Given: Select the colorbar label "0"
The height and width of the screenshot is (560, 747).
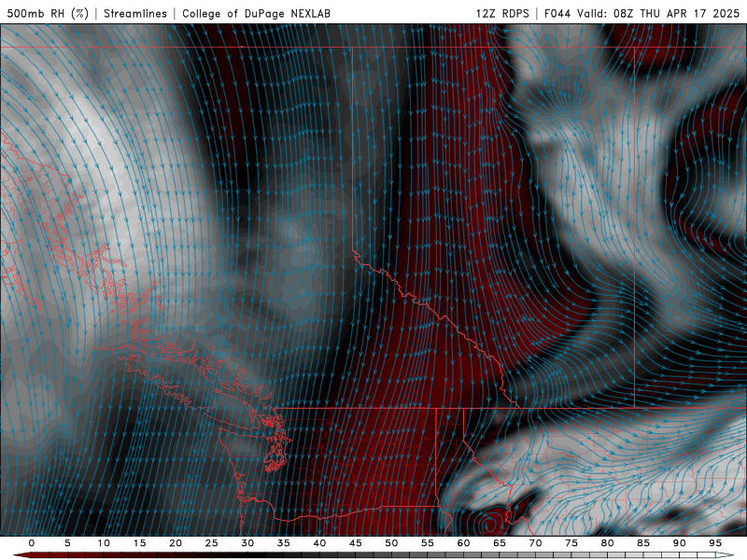Looking at the screenshot, I should (32, 543).
